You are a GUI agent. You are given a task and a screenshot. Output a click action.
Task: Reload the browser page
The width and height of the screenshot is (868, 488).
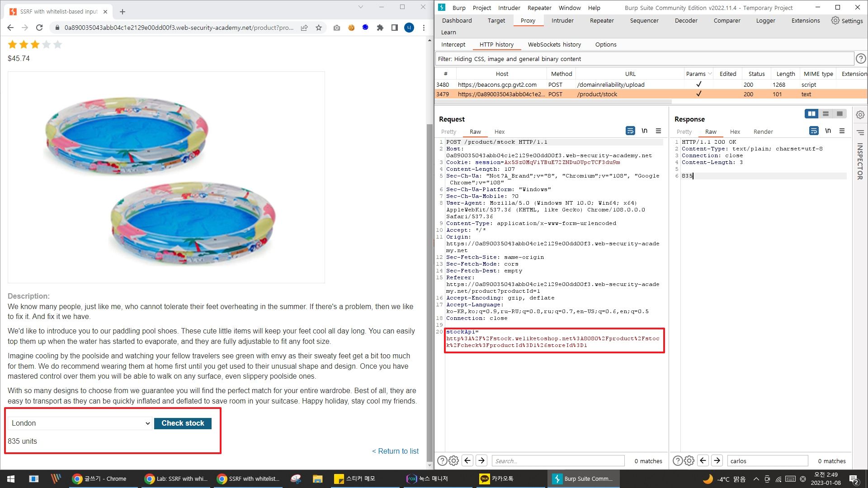point(39,28)
